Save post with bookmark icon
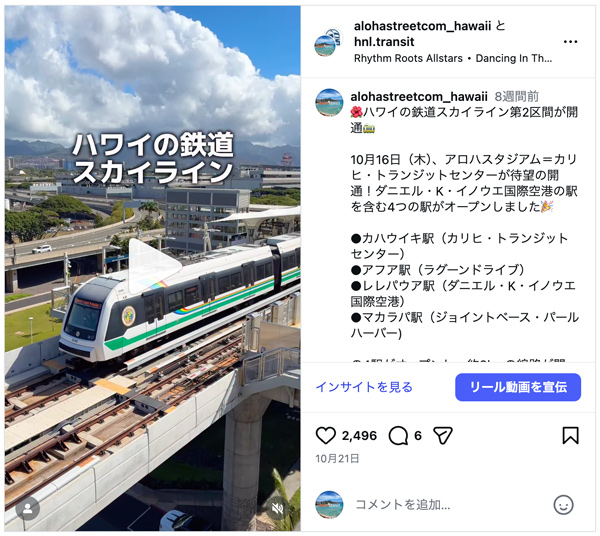Image resolution: width=600 pixels, height=536 pixels. [x=570, y=435]
